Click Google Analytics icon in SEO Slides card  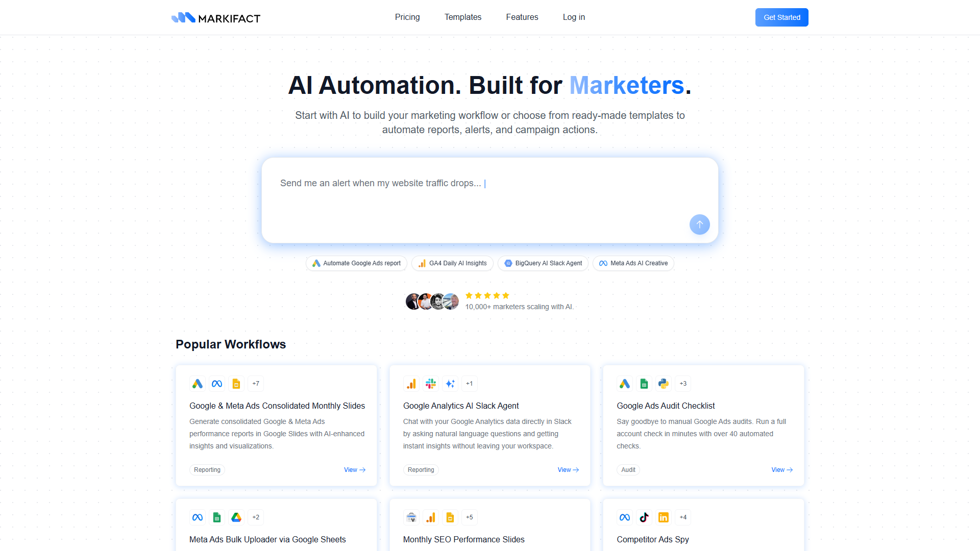[431, 517]
